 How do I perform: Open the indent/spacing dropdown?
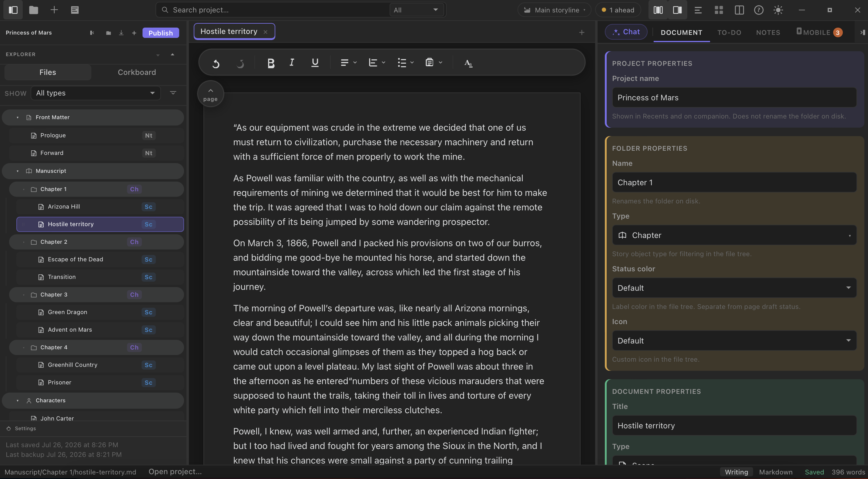(x=377, y=63)
